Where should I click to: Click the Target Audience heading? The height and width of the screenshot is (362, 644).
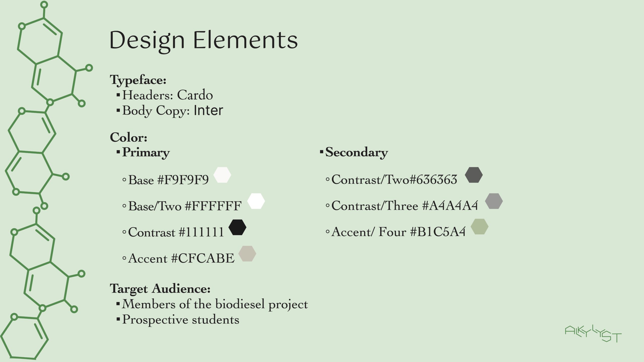[160, 288]
